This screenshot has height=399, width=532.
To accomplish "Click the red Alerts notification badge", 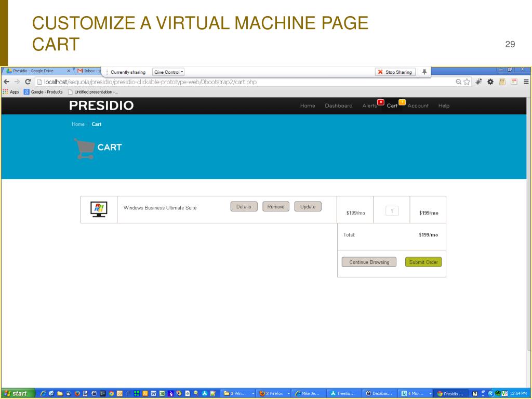I will [381, 102].
